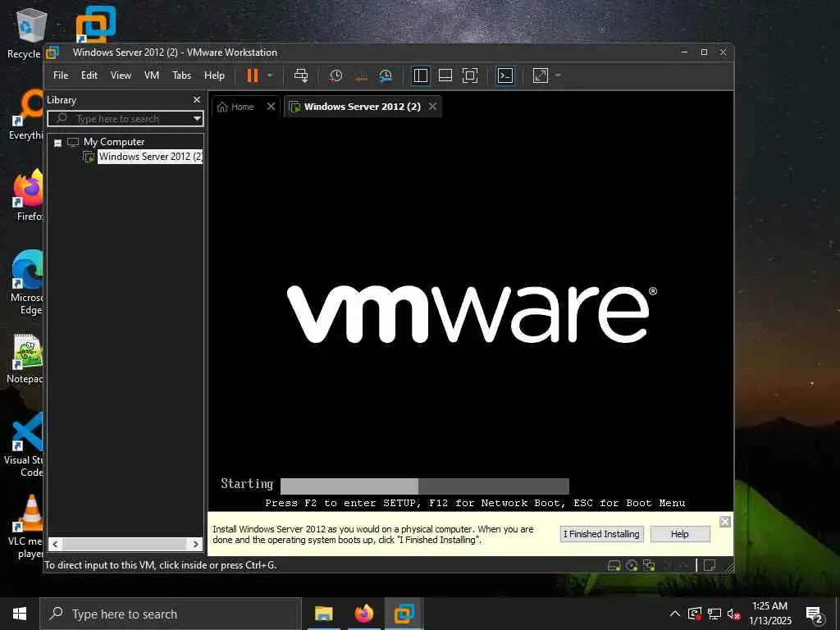Click the library horizontal scrollbar thumb
The image size is (840, 630).
point(125,545)
